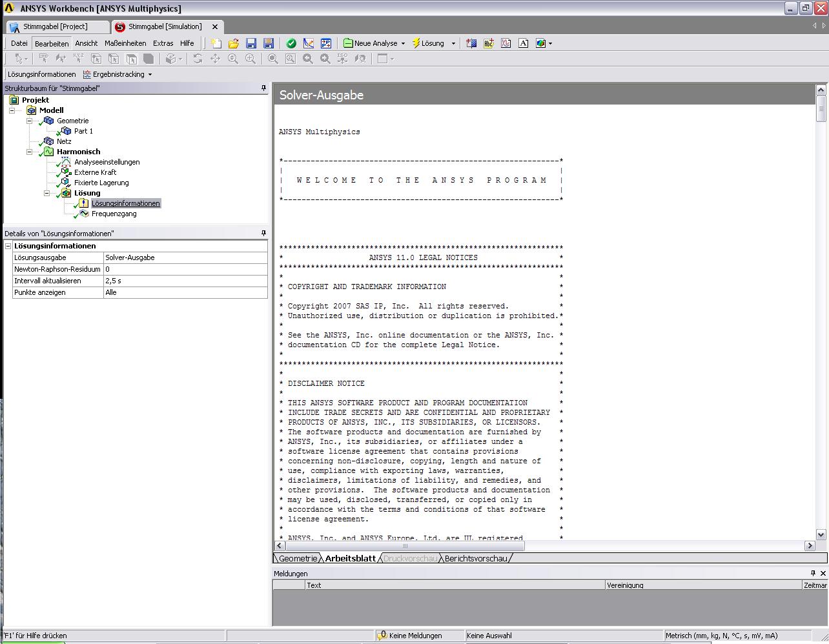Click the Zoom in magnifier icon
This screenshot has width=829, height=644.
point(232,59)
